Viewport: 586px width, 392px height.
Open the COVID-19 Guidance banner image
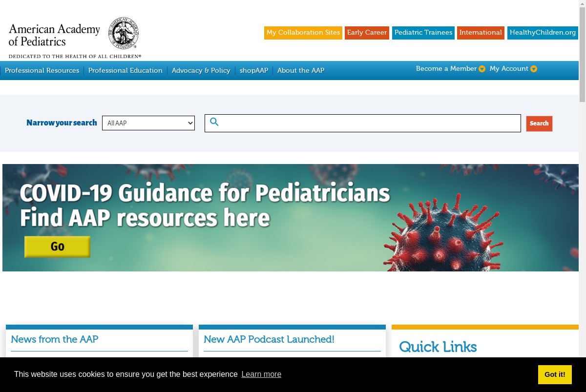[x=291, y=218]
